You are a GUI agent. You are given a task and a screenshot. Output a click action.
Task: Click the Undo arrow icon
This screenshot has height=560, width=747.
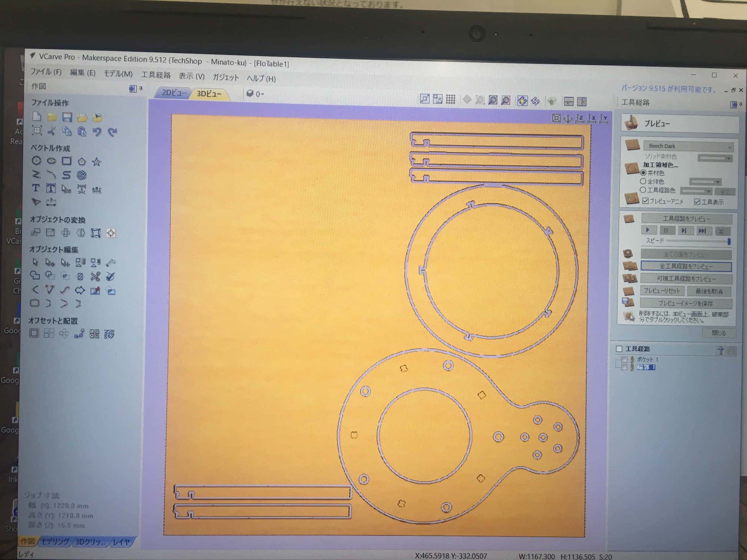click(97, 131)
